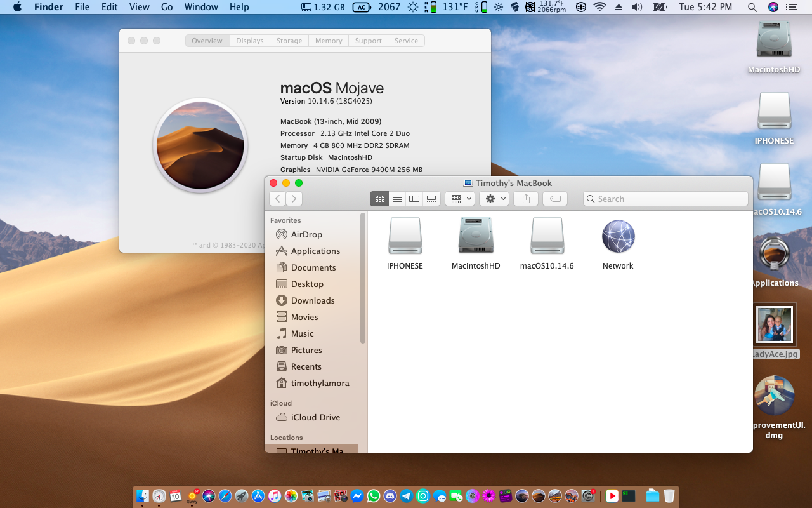Select the Overview tab
The width and height of the screenshot is (812, 508).
[x=207, y=41]
